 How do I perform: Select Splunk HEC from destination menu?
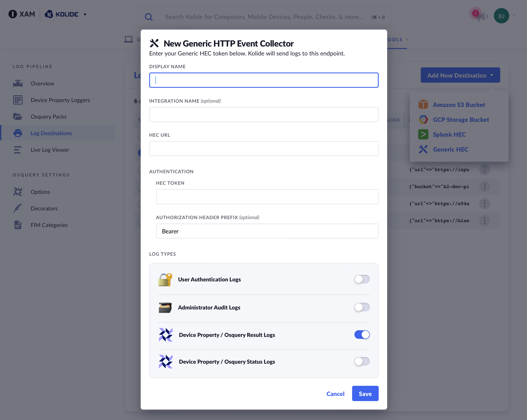pyautogui.click(x=449, y=135)
